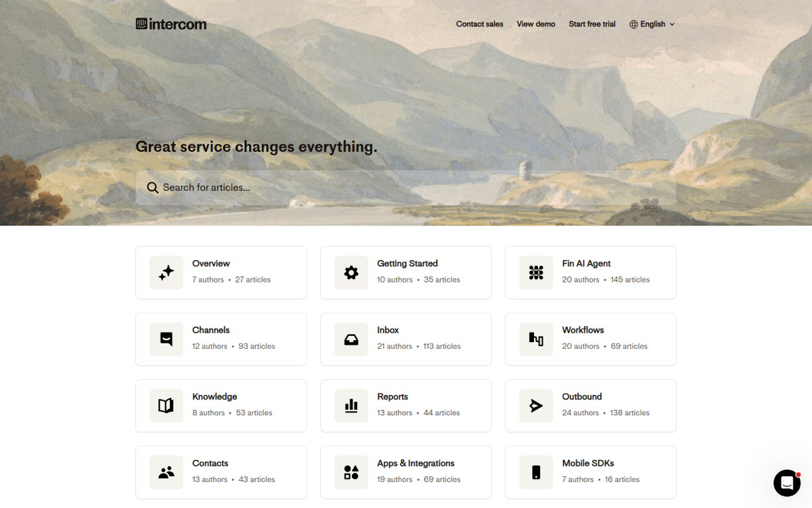
Task: Click the language globe icon
Action: [x=633, y=24]
